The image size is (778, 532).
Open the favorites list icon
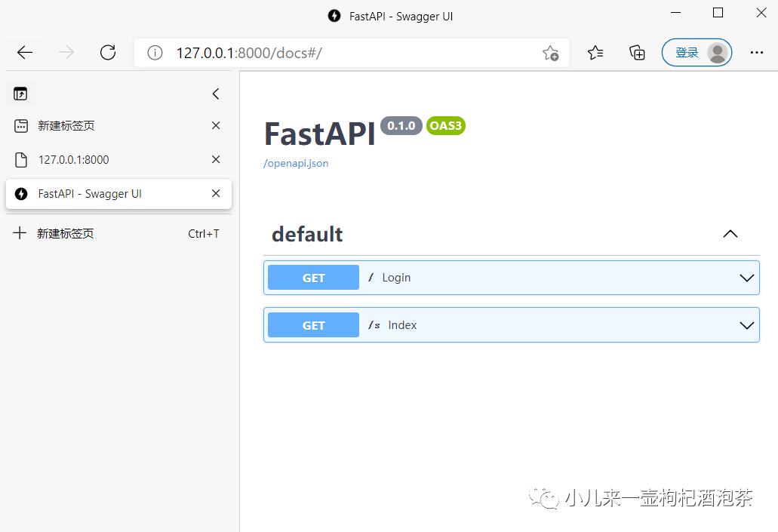(x=595, y=53)
